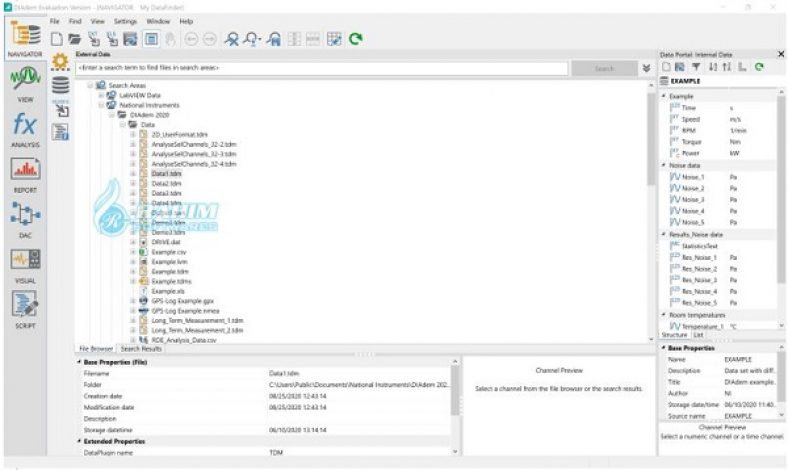Open the File menu
The width and height of the screenshot is (788, 470).
coord(54,21)
